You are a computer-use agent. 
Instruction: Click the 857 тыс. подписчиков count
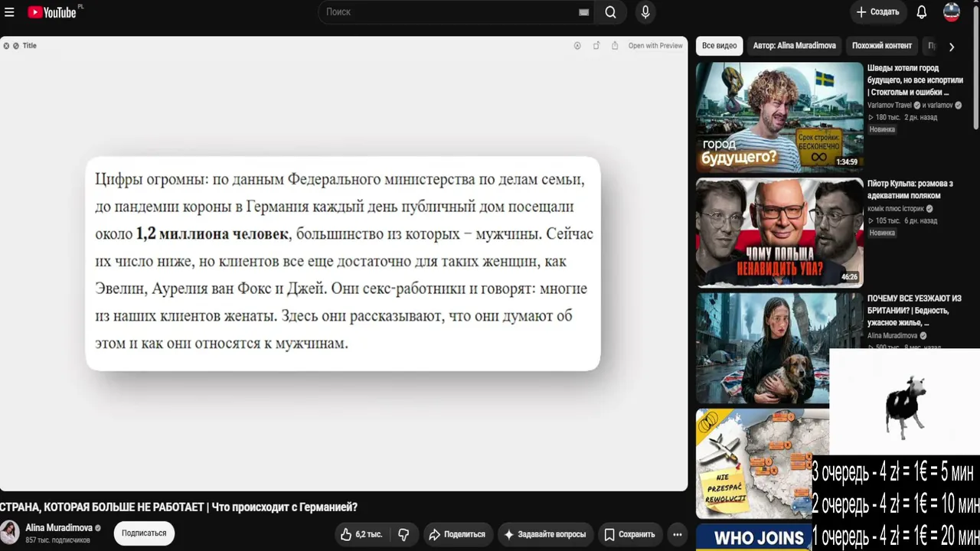click(x=57, y=540)
